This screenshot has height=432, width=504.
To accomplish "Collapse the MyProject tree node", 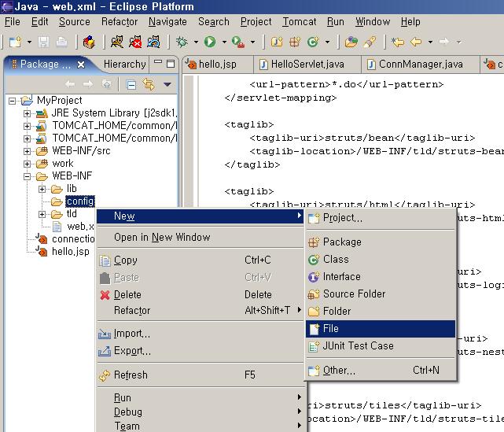I will click(13, 101).
